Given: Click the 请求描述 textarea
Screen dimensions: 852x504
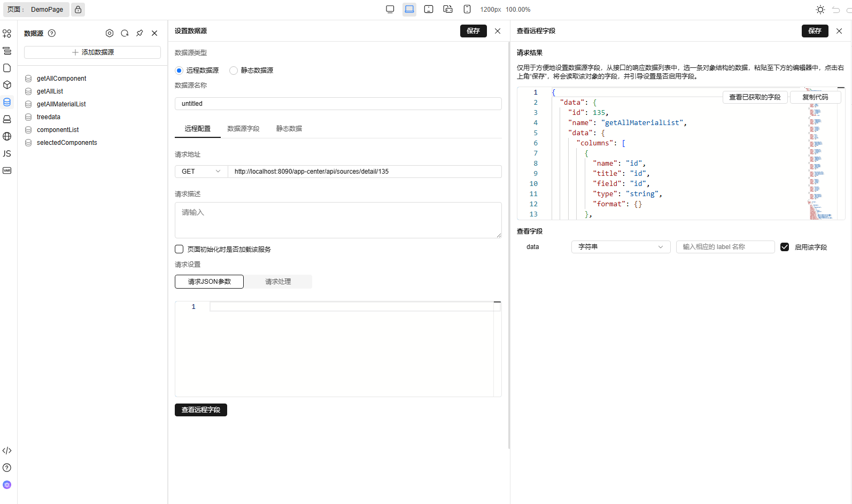Looking at the screenshot, I should click(x=338, y=220).
